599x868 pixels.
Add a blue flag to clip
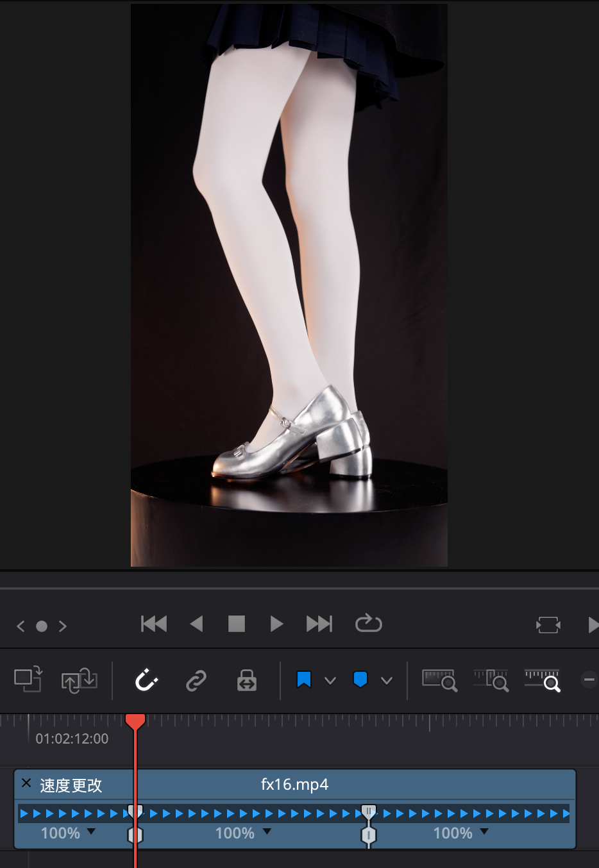[304, 680]
